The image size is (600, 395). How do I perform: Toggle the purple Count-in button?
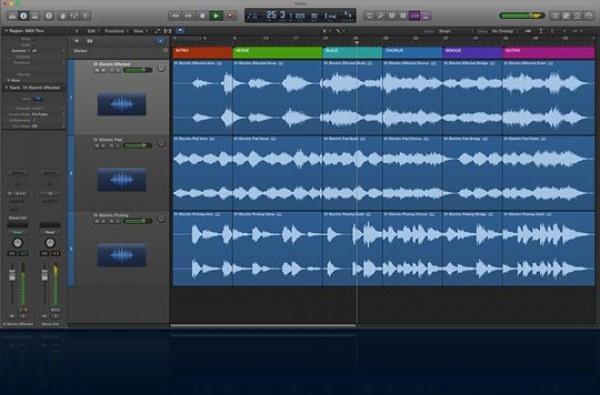(x=415, y=16)
